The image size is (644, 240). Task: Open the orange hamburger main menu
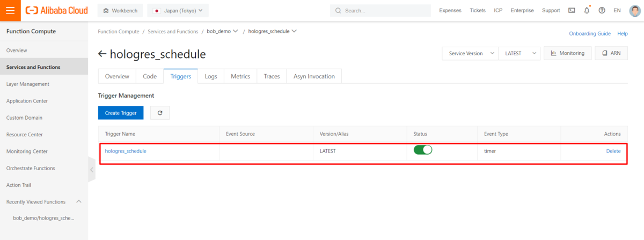tap(10, 10)
